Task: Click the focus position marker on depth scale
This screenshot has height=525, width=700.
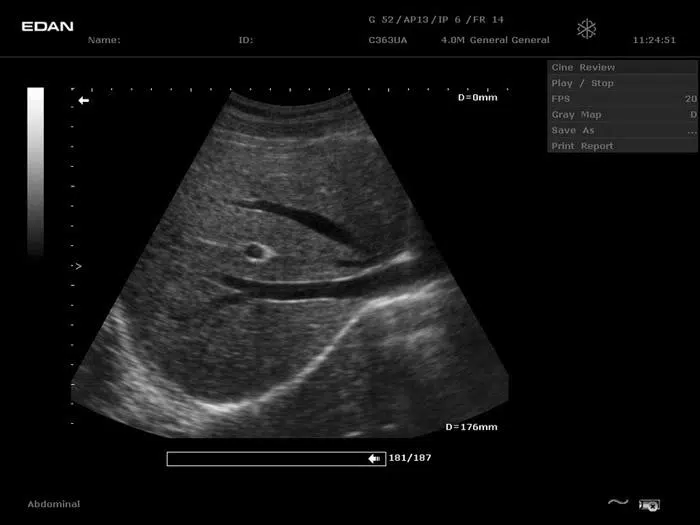Action: coord(77,266)
